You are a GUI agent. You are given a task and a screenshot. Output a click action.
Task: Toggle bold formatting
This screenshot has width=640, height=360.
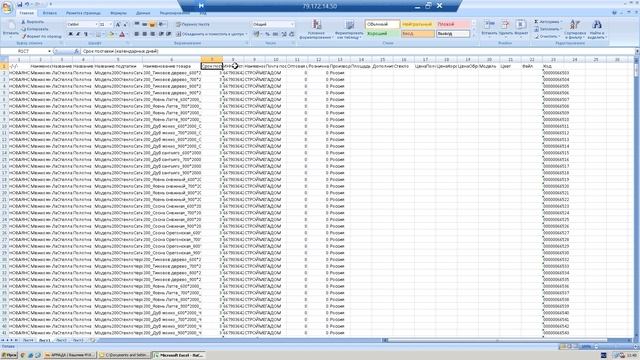(71, 34)
